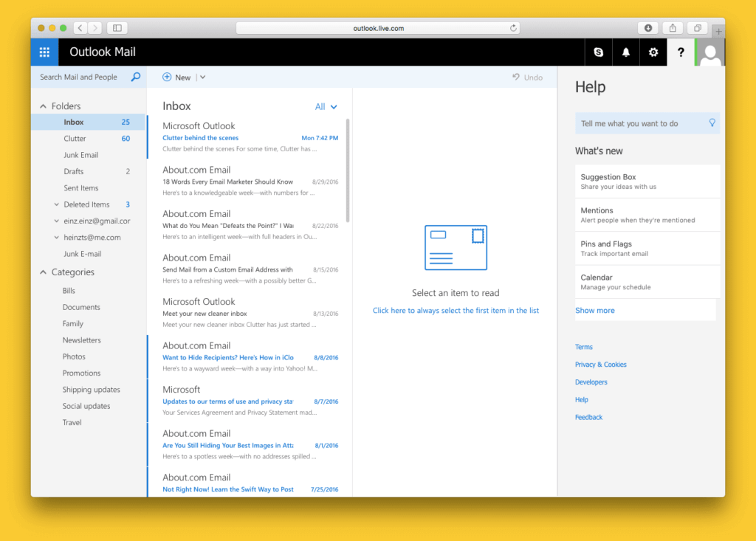Open the app launcher grid icon
This screenshot has width=756, height=541.
pos(44,52)
